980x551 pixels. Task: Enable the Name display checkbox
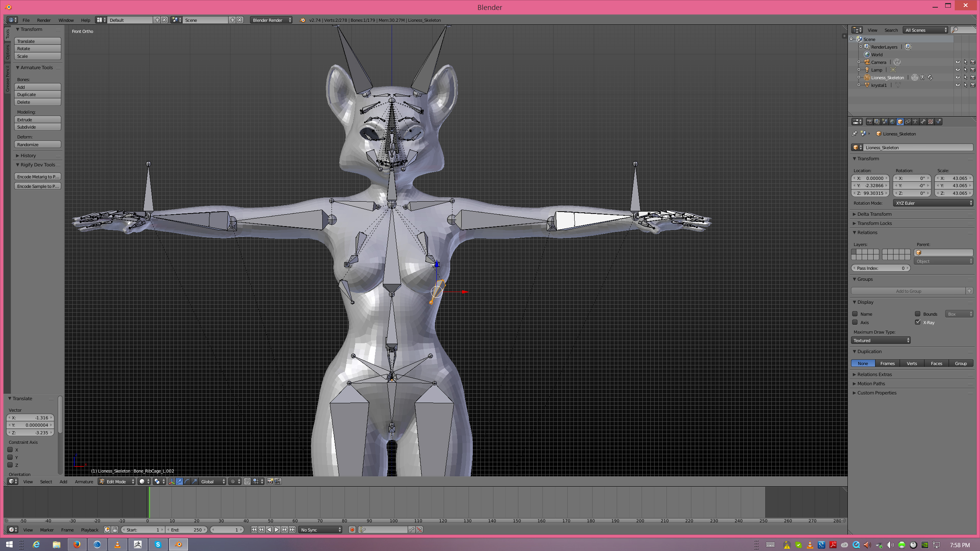coord(855,314)
